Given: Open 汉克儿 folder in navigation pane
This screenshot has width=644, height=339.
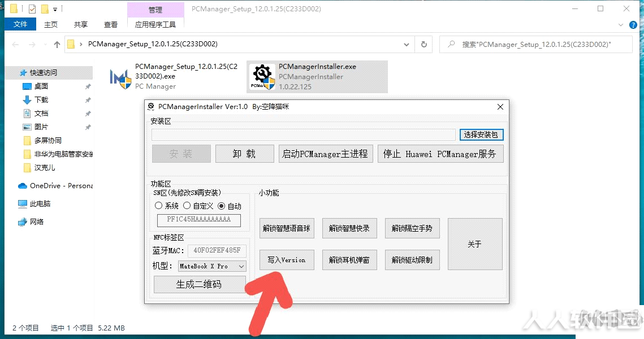Looking at the screenshot, I should coord(44,167).
